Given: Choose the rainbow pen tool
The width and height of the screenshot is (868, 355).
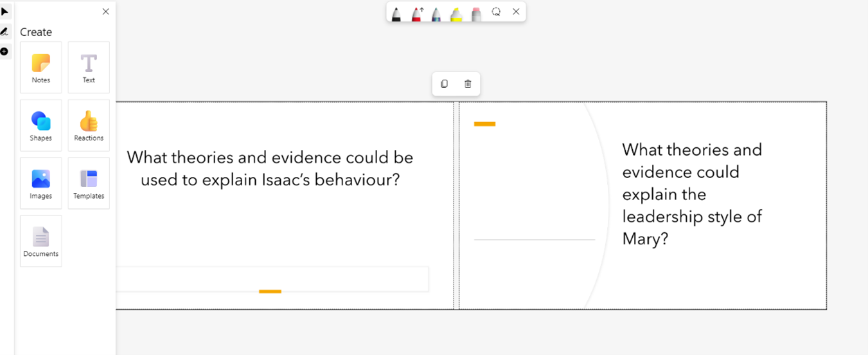Looking at the screenshot, I should tap(436, 13).
